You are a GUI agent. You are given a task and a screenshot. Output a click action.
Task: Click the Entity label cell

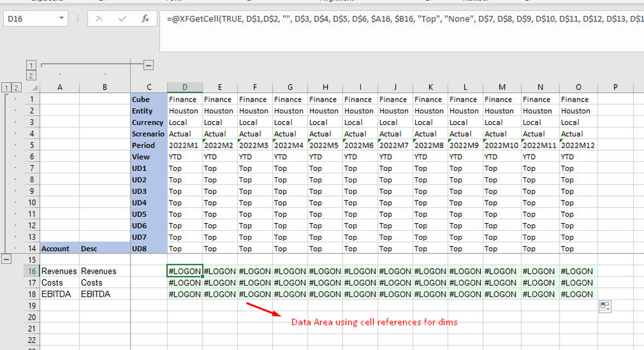149,111
